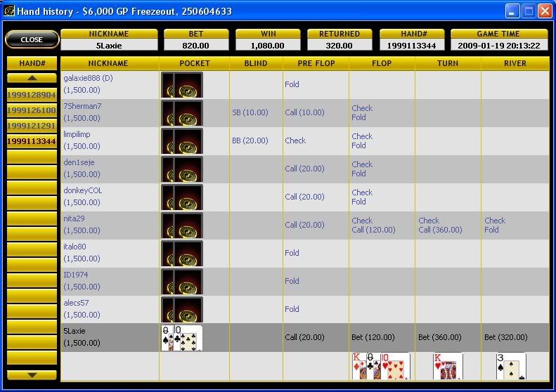
Task: Click the window title bar app icon
Action: click(x=9, y=11)
